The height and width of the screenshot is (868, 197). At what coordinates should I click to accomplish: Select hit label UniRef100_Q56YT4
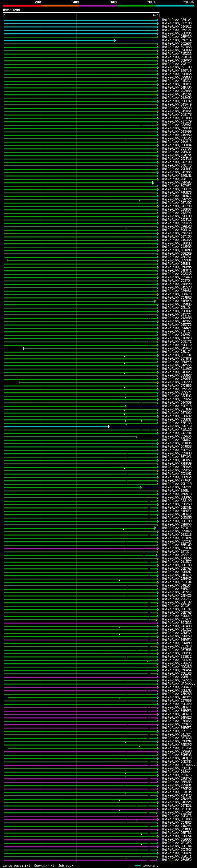pyautogui.click(x=176, y=40)
